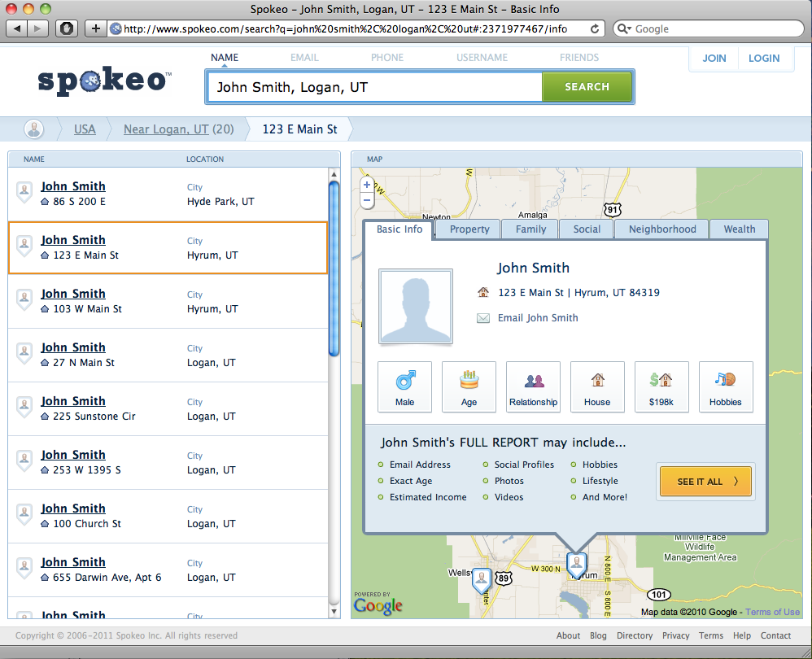Click the pin icon for 253 W 1395 S

point(24,462)
